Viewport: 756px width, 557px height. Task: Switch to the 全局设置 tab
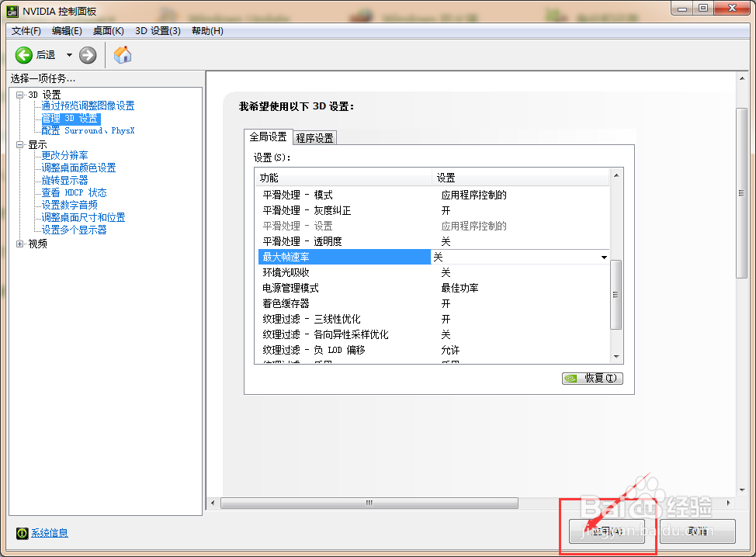point(268,137)
